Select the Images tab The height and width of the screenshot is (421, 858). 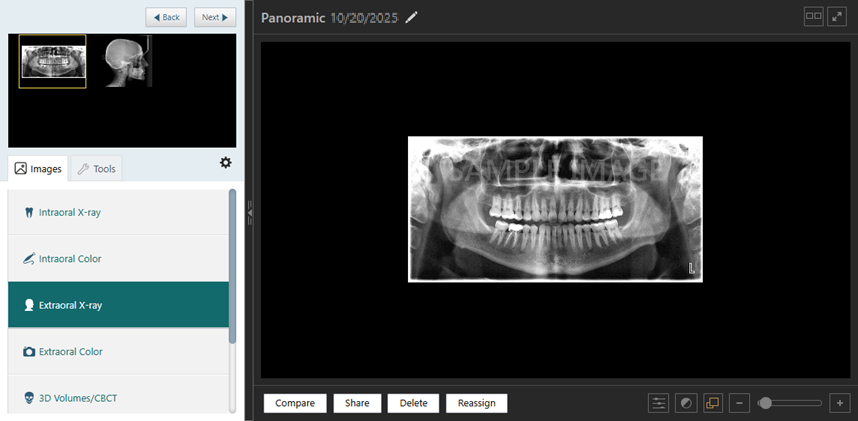point(38,169)
